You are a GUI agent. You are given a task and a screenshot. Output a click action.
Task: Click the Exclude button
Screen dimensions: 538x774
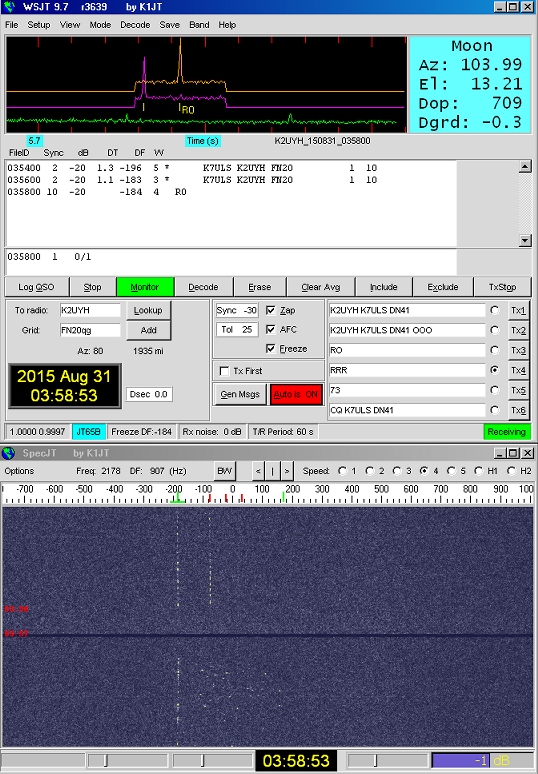click(443, 287)
